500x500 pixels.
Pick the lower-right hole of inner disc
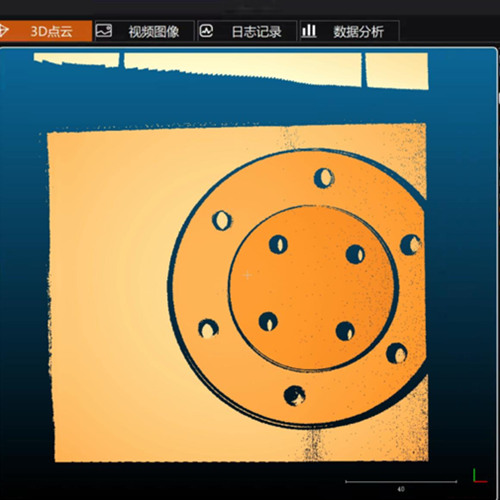345,331
